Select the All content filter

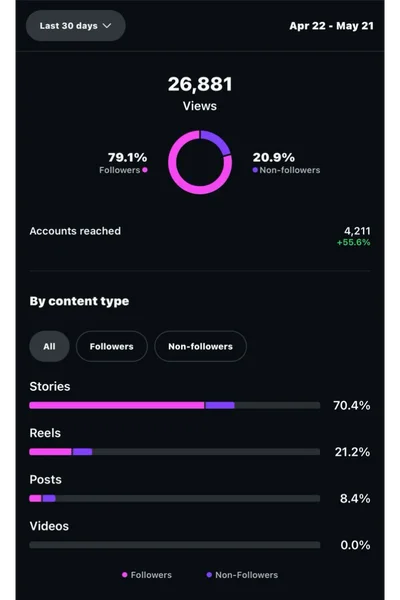coord(49,346)
